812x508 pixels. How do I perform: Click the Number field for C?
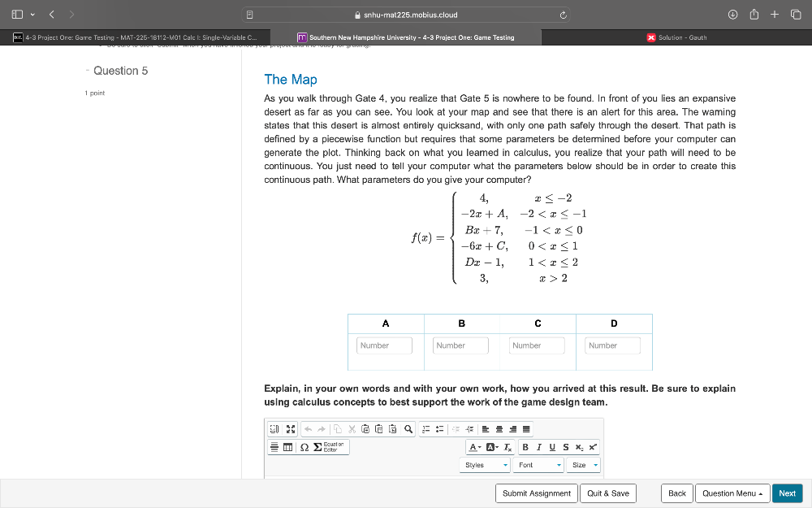click(537, 345)
